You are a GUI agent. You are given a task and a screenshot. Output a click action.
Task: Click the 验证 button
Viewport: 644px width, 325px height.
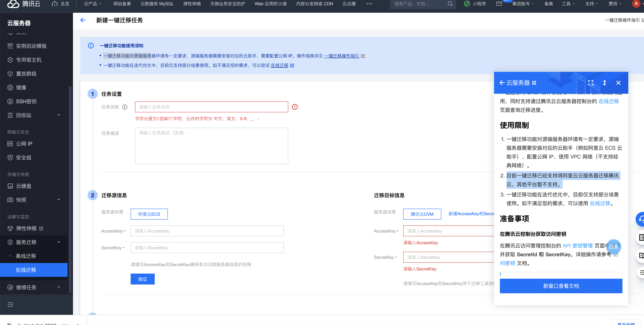pos(142,279)
